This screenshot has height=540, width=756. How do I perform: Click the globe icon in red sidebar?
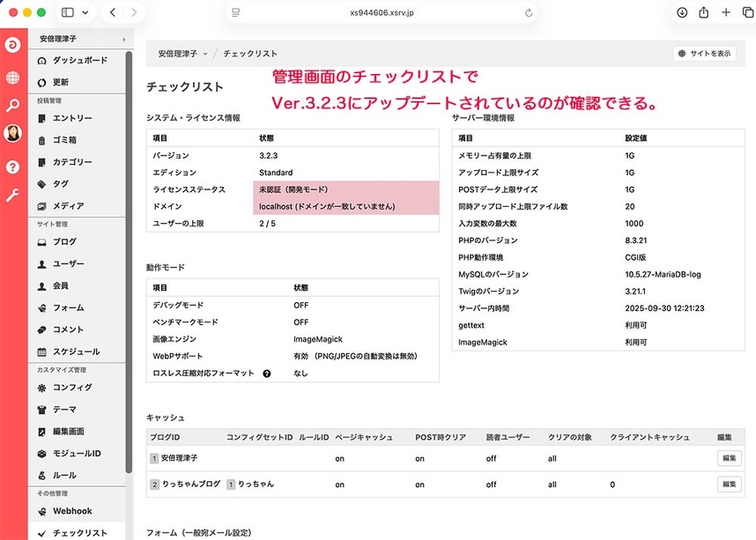pyautogui.click(x=12, y=78)
